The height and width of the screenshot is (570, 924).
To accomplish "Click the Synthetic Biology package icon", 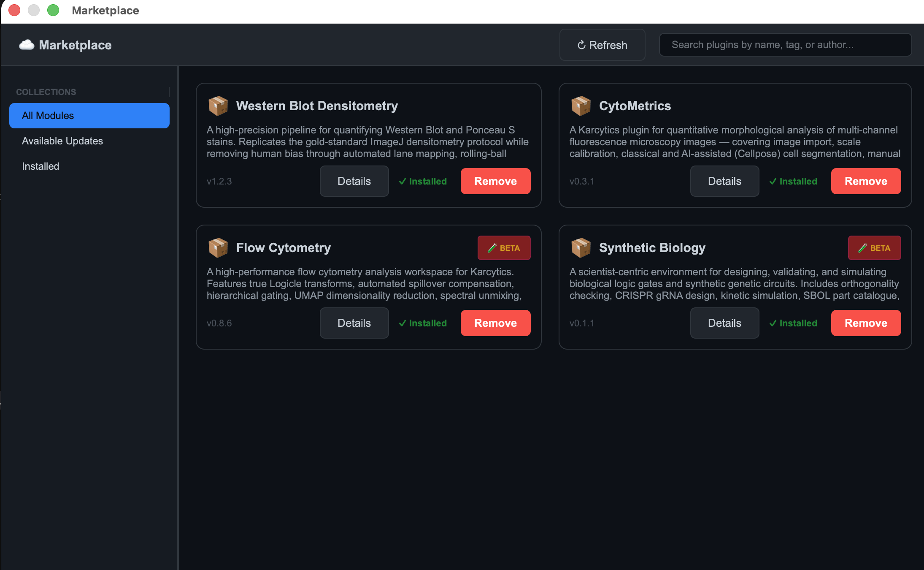I will click(x=581, y=247).
